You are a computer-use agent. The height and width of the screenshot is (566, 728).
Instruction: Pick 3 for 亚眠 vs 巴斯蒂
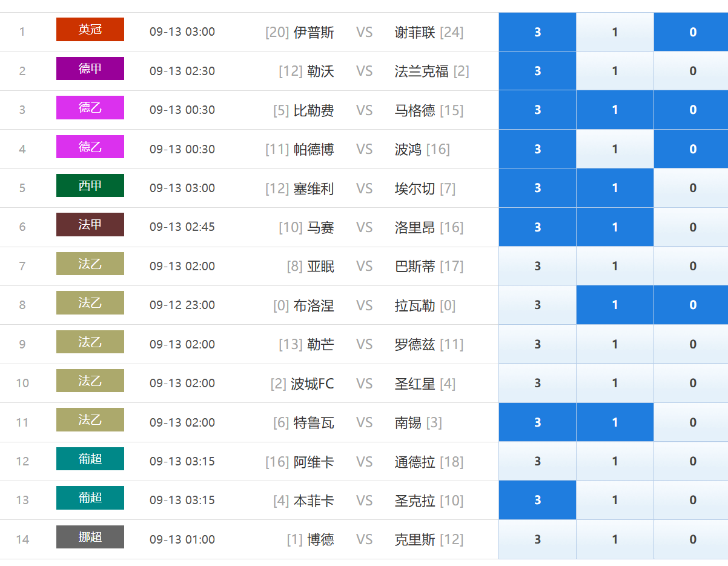pos(537,266)
